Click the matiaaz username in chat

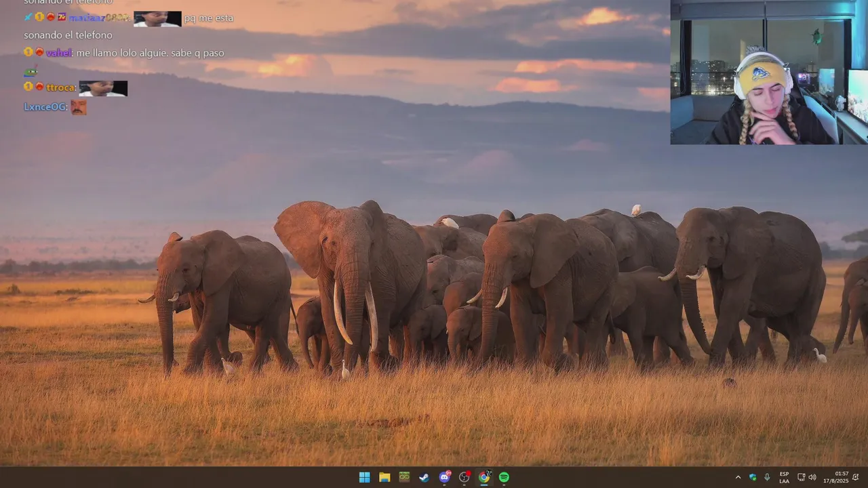click(x=99, y=18)
